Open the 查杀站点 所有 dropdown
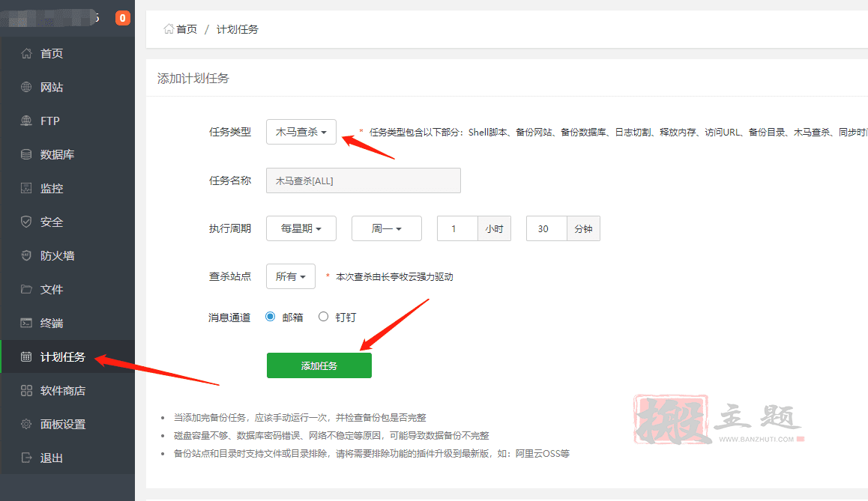The height and width of the screenshot is (501, 868). coord(291,276)
